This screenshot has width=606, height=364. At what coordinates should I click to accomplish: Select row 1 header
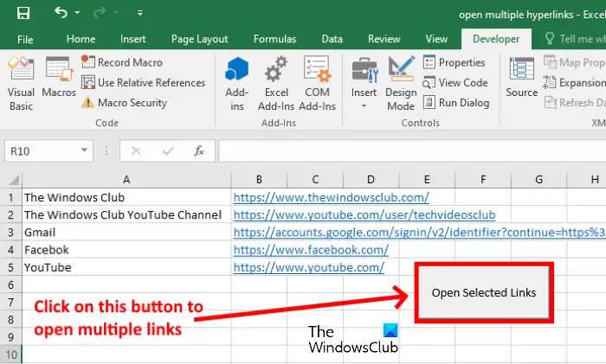[10, 198]
